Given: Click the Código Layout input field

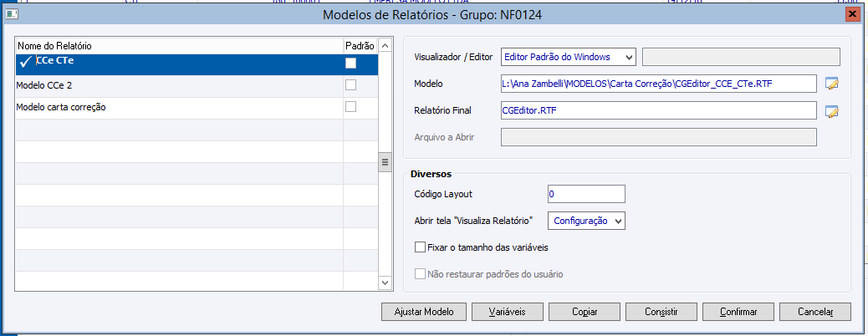Looking at the screenshot, I should click(x=586, y=194).
